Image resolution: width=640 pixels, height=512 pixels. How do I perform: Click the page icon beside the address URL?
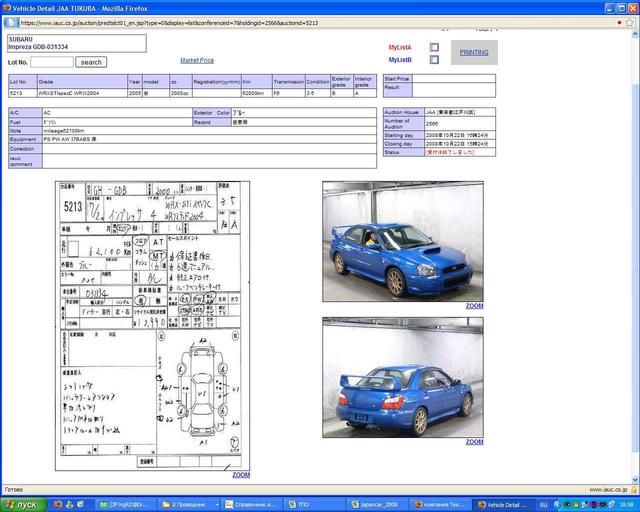click(x=11, y=23)
